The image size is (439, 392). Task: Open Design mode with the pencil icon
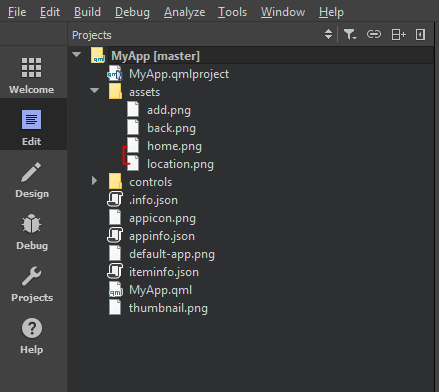click(x=32, y=179)
